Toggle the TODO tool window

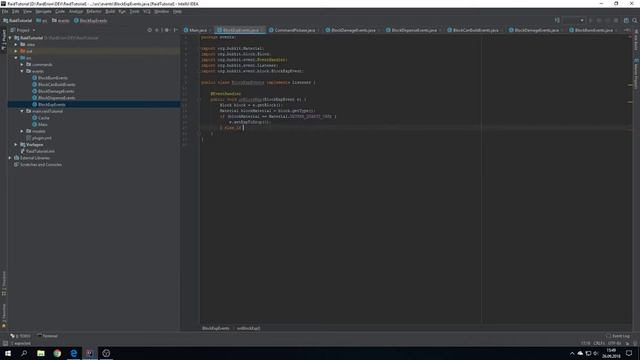tap(20, 336)
